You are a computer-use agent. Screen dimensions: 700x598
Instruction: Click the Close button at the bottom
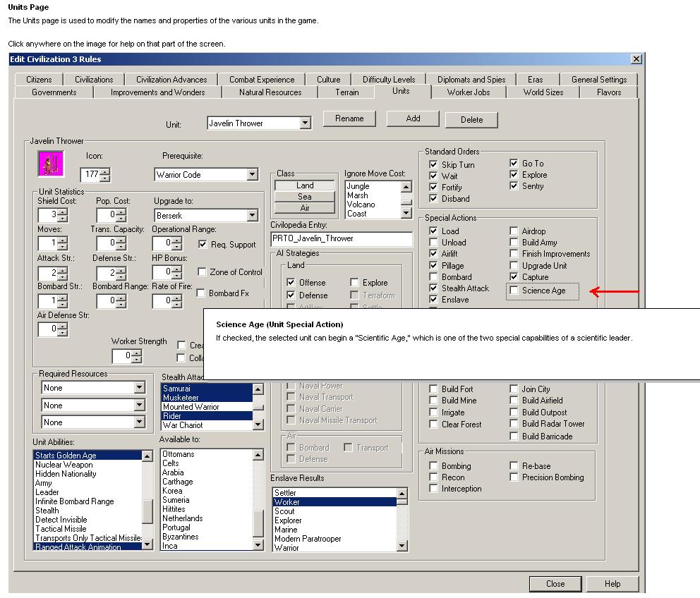[x=555, y=584]
